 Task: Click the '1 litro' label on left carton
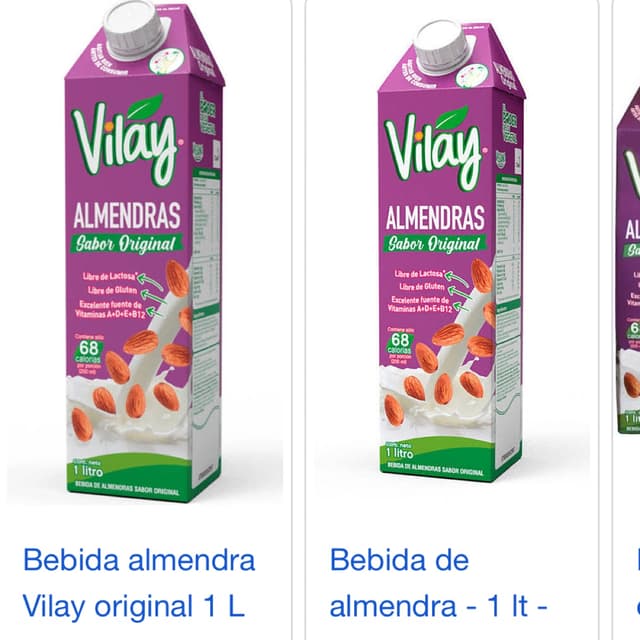click(x=88, y=470)
